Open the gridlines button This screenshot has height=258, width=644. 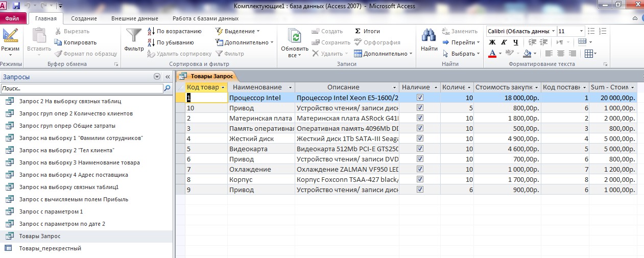pyautogui.click(x=591, y=54)
